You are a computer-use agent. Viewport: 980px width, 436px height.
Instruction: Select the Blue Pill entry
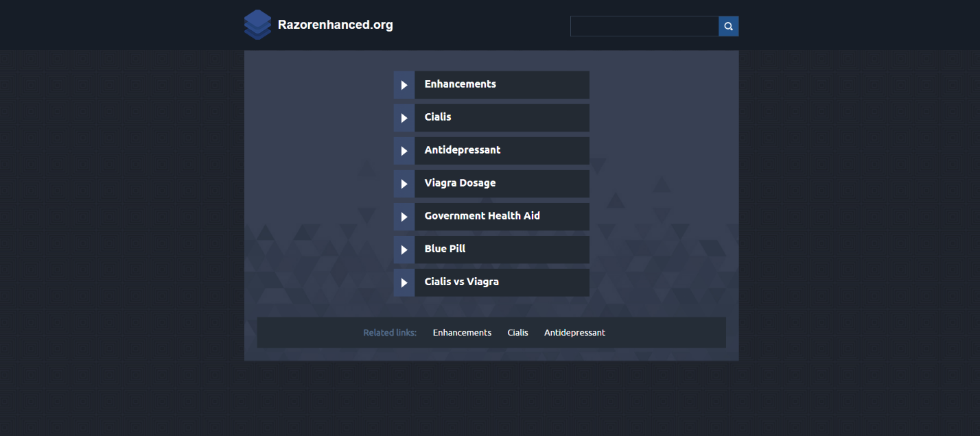[445, 249]
